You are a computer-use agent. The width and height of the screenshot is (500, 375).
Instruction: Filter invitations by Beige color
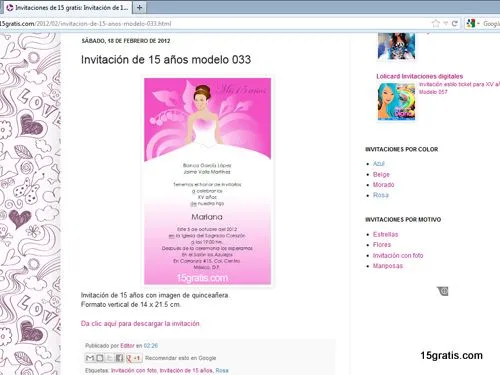[x=381, y=174]
